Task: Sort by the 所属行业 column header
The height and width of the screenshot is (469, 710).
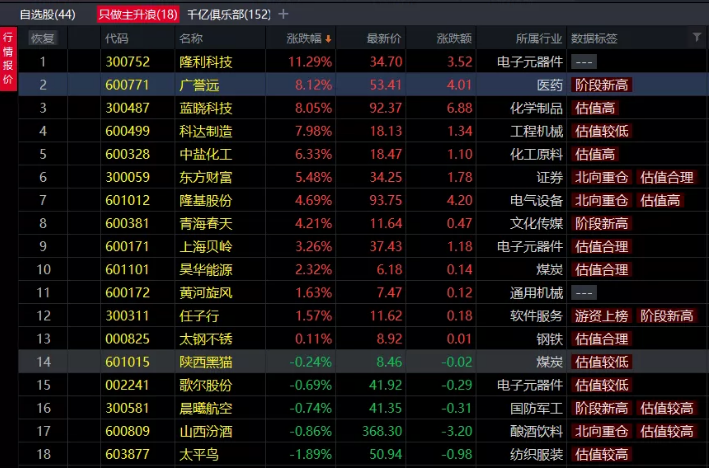Action: pos(539,39)
